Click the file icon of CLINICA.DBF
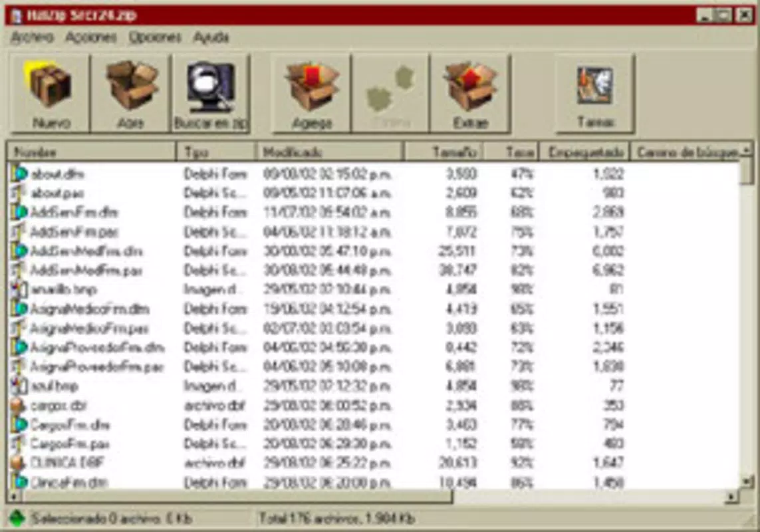The height and width of the screenshot is (532, 760). click(x=19, y=463)
